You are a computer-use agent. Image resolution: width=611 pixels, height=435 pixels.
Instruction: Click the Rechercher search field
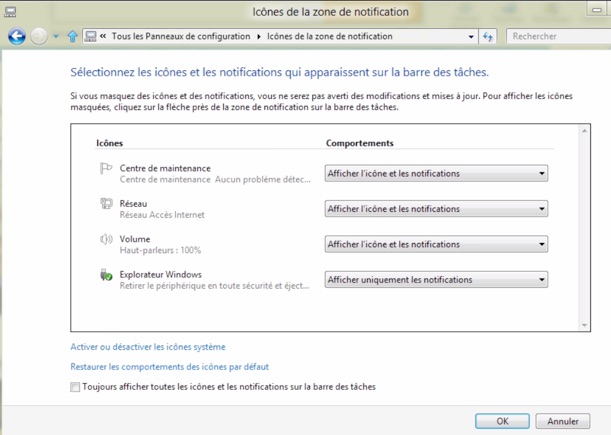coord(559,36)
